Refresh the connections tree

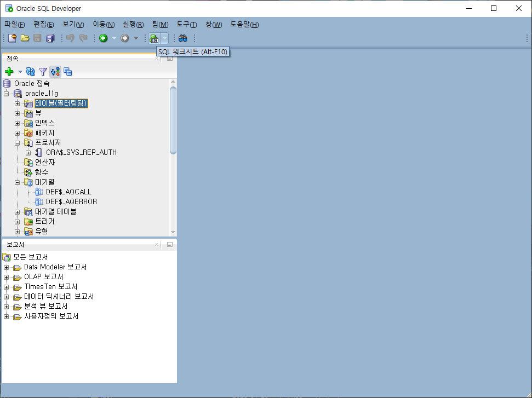(31, 72)
